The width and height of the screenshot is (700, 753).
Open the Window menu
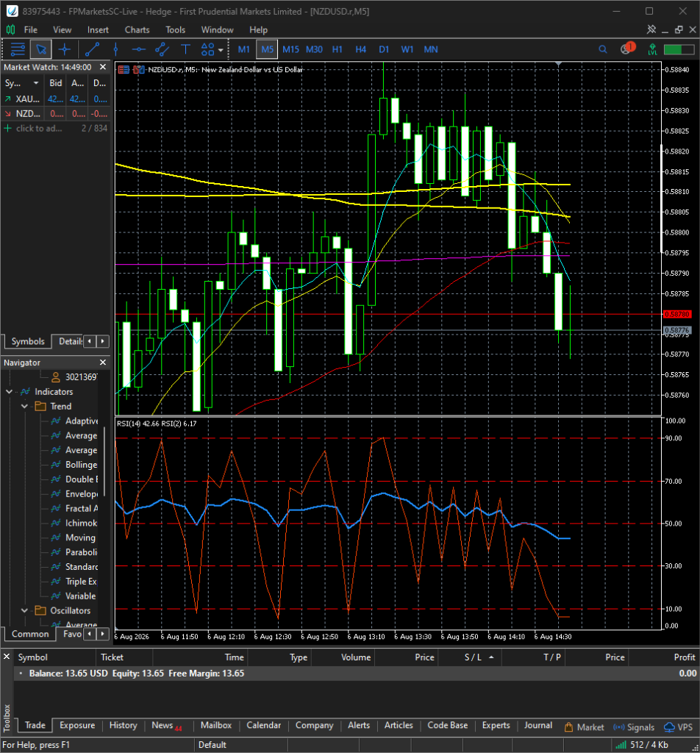point(217,29)
